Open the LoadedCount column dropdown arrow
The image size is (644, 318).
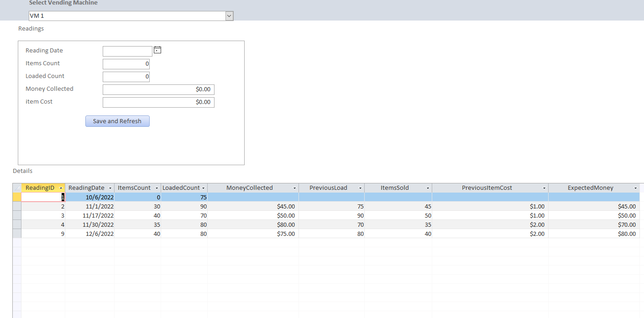point(204,188)
